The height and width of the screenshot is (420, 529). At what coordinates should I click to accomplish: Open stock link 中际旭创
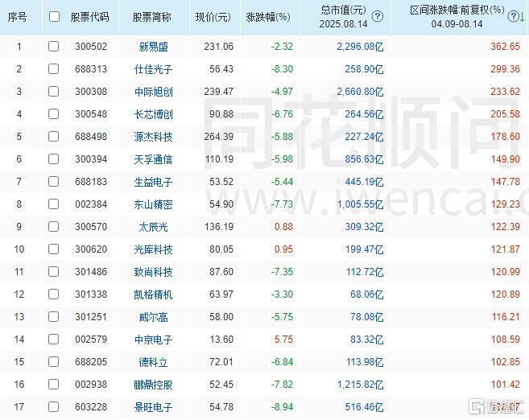tap(154, 92)
